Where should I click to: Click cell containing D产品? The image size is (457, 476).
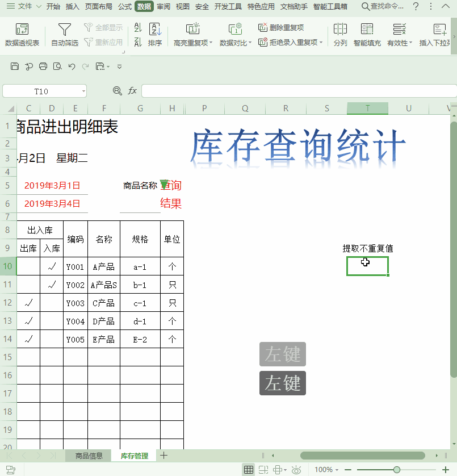click(104, 321)
